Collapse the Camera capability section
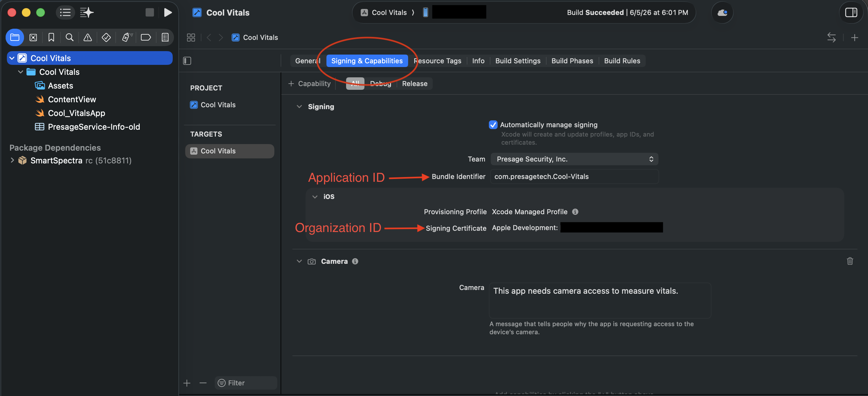The height and width of the screenshot is (396, 868). click(299, 261)
